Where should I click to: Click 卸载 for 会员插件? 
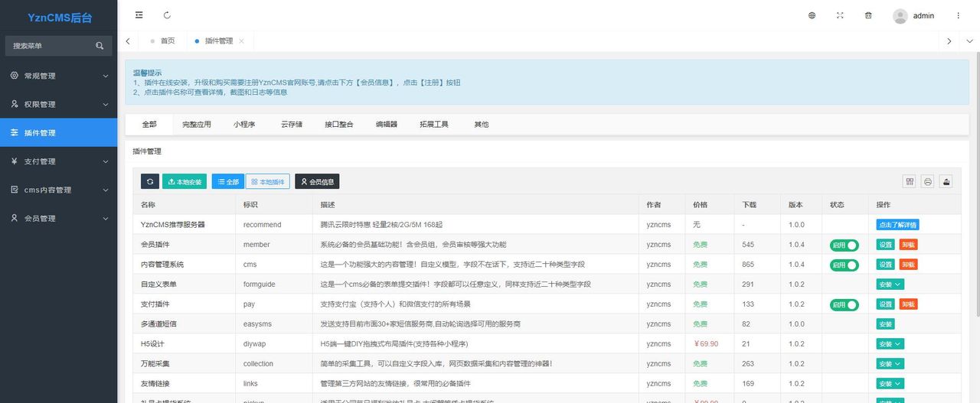[908, 245]
